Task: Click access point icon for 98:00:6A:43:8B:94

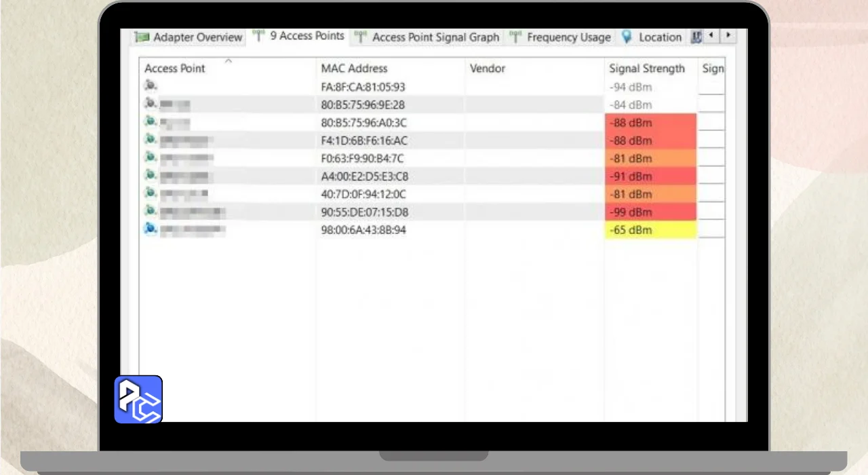Action: pyautogui.click(x=151, y=229)
